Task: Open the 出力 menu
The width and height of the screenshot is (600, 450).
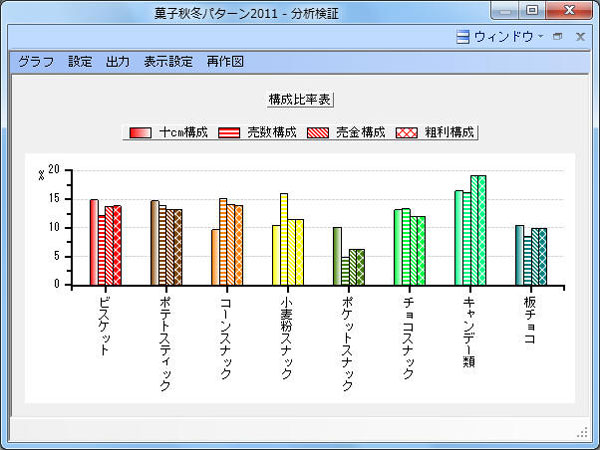Action: pyautogui.click(x=118, y=62)
